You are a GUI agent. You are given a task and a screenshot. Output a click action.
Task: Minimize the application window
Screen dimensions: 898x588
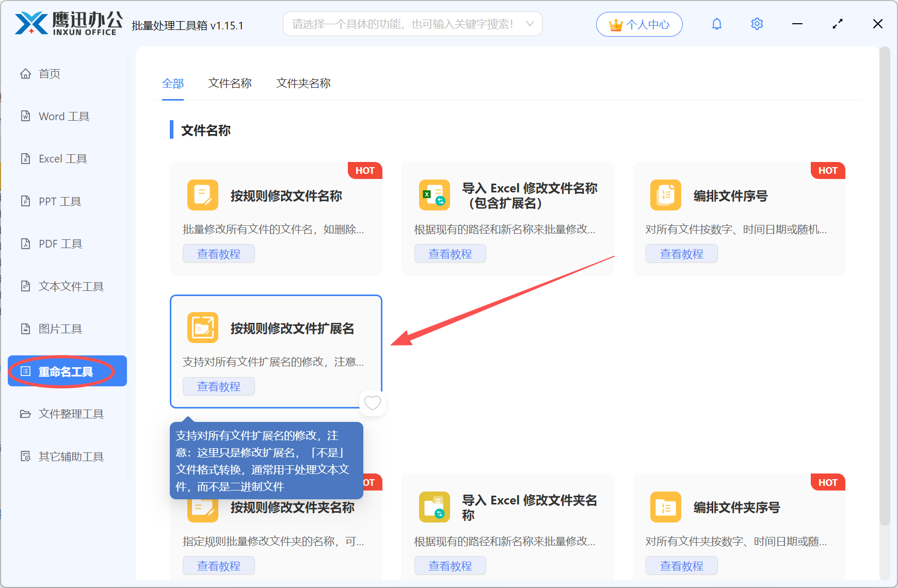(797, 24)
